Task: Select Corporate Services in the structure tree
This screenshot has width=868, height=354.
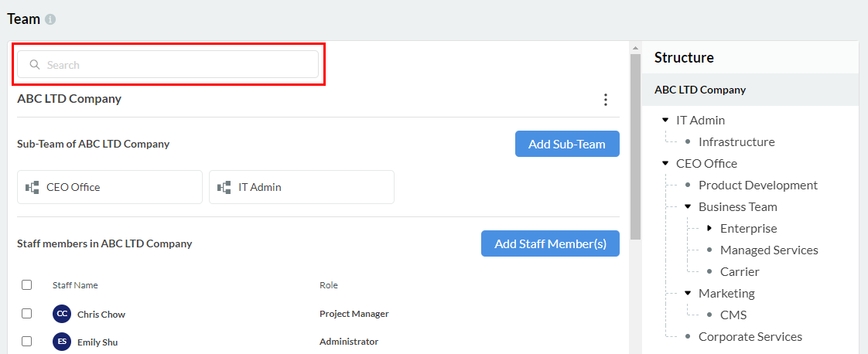Action: coord(750,337)
